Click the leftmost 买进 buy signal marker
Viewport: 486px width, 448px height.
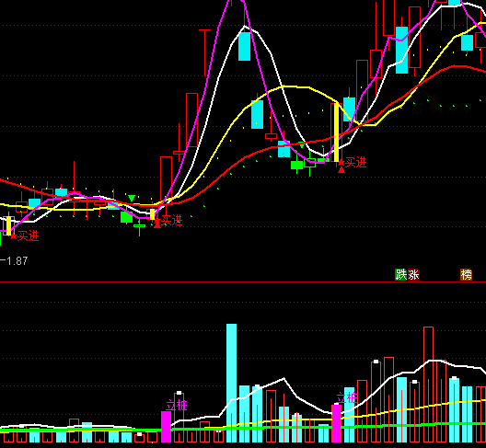[x=28, y=236]
